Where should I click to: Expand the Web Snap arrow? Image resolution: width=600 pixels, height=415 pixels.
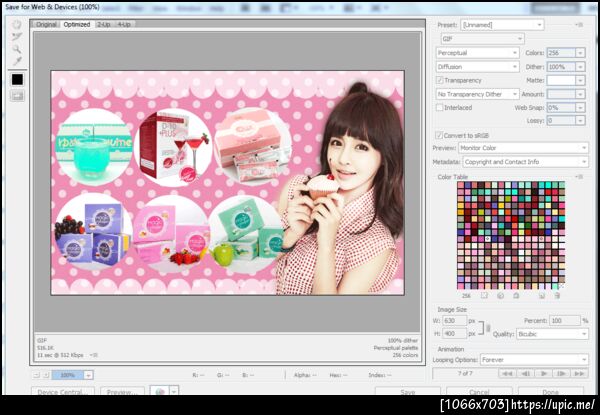coord(580,108)
